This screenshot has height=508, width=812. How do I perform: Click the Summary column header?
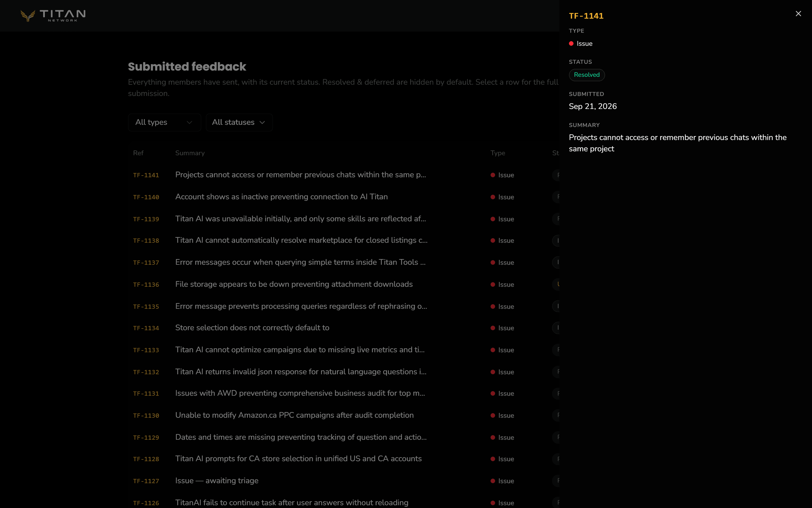pyautogui.click(x=190, y=153)
